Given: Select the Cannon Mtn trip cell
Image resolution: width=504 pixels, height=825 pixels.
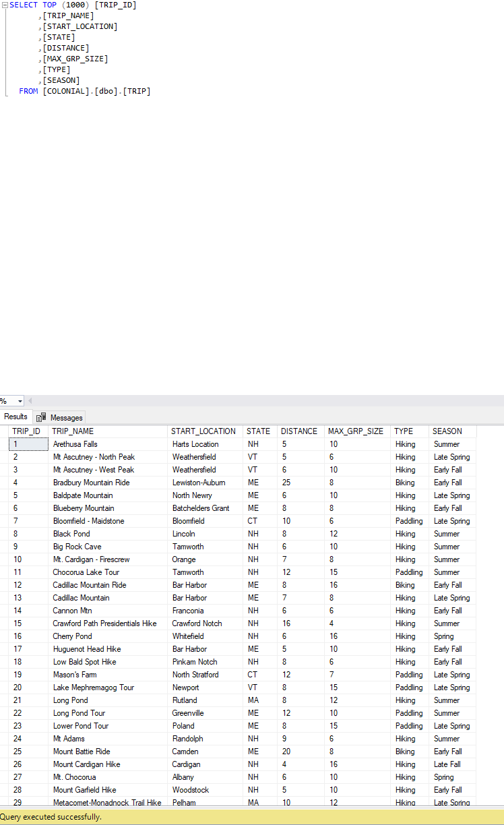Looking at the screenshot, I should 108,611.
